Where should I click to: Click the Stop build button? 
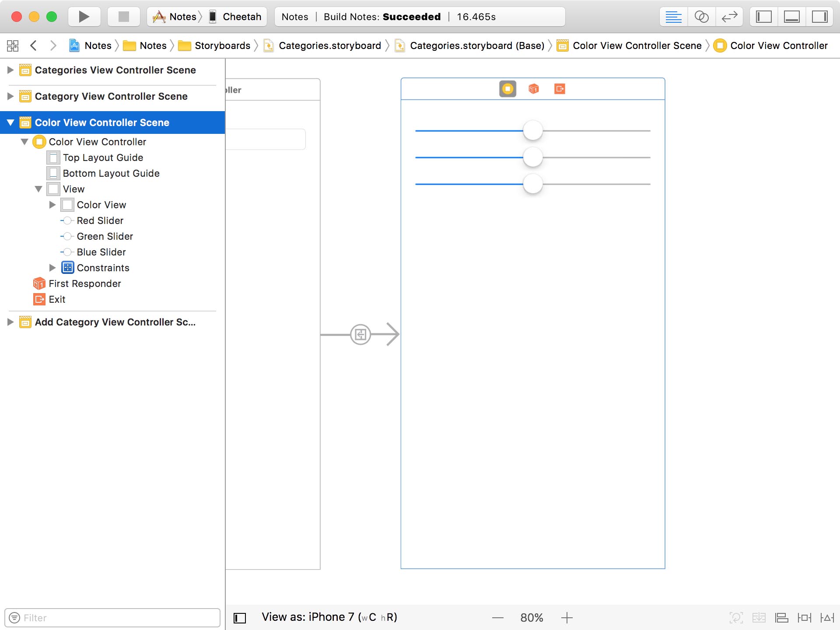point(124,17)
